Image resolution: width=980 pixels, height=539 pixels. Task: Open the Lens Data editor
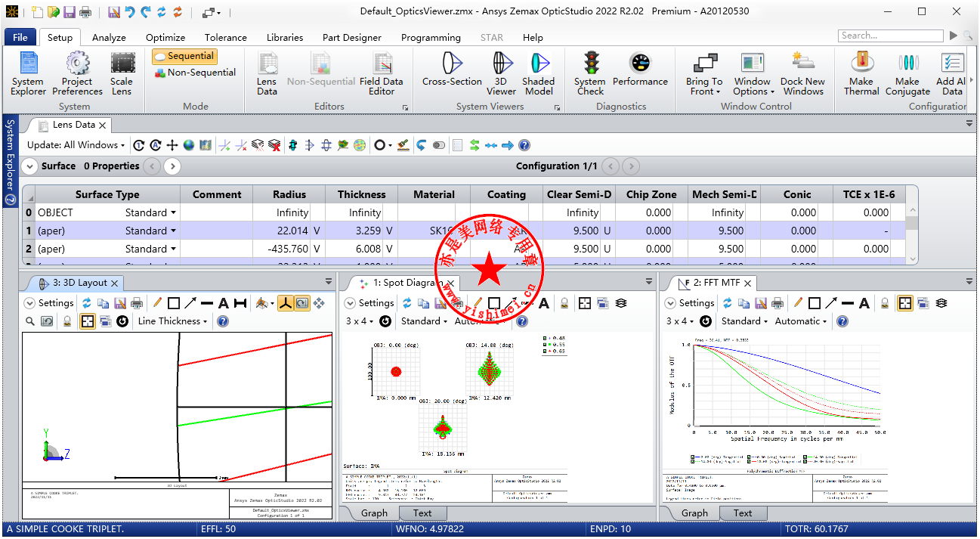[267, 74]
